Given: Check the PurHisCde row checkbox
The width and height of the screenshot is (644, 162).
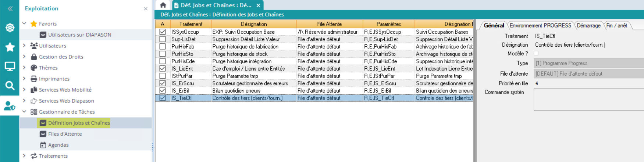Looking at the screenshot, I should click(x=163, y=61).
